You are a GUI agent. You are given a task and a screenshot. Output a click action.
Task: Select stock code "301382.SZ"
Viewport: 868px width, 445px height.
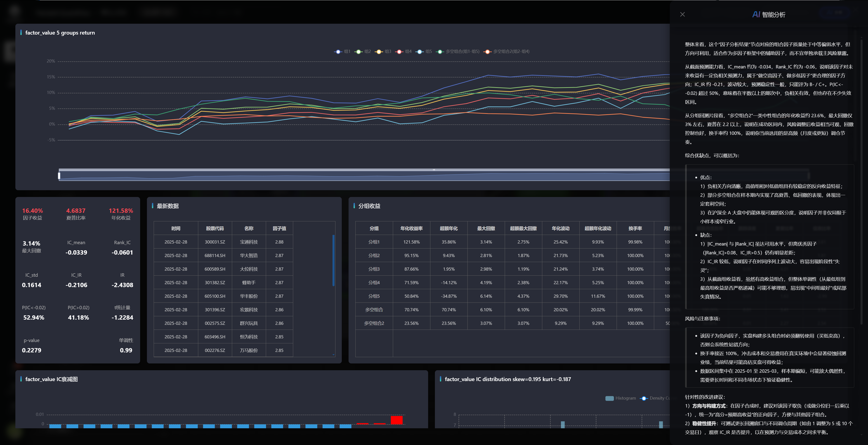(215, 282)
